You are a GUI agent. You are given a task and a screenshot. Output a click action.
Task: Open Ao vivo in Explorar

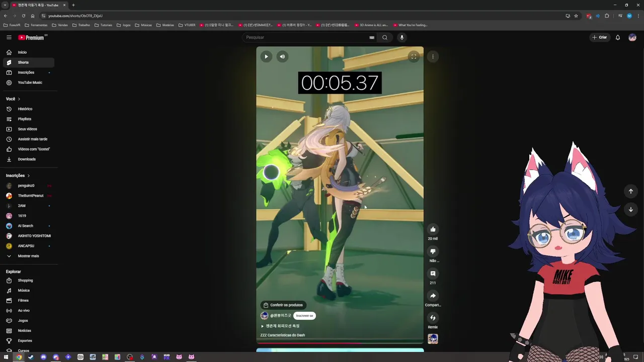click(x=29, y=311)
